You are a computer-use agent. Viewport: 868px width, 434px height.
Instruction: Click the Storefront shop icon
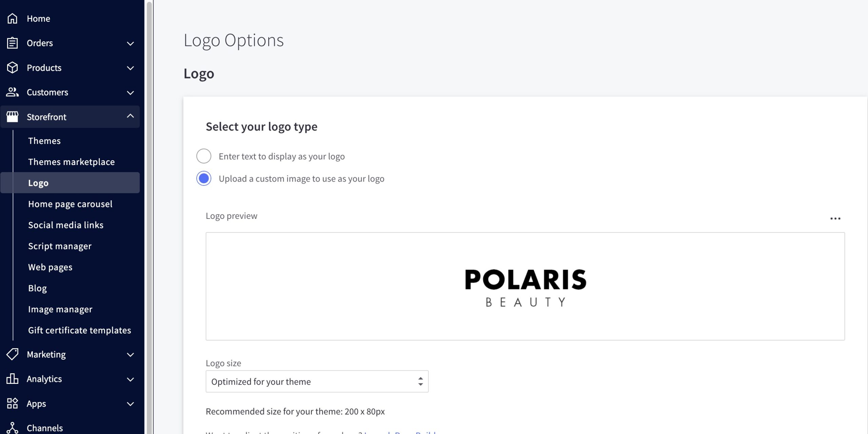pyautogui.click(x=12, y=117)
